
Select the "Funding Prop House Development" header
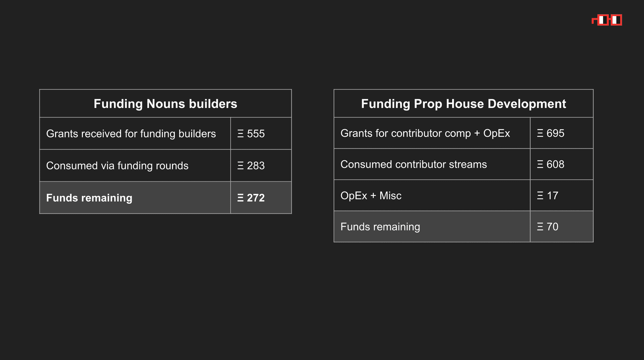coord(463,104)
